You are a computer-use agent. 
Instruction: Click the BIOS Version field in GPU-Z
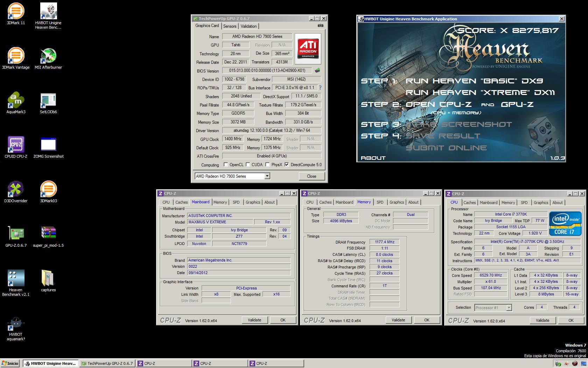click(x=267, y=70)
